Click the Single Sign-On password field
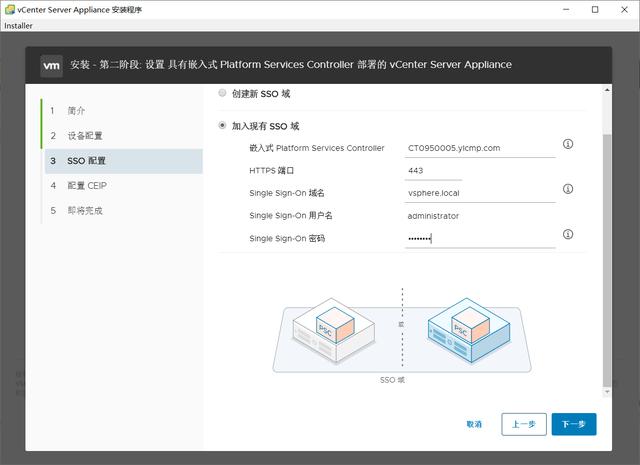The height and width of the screenshot is (465, 640). 480,238
